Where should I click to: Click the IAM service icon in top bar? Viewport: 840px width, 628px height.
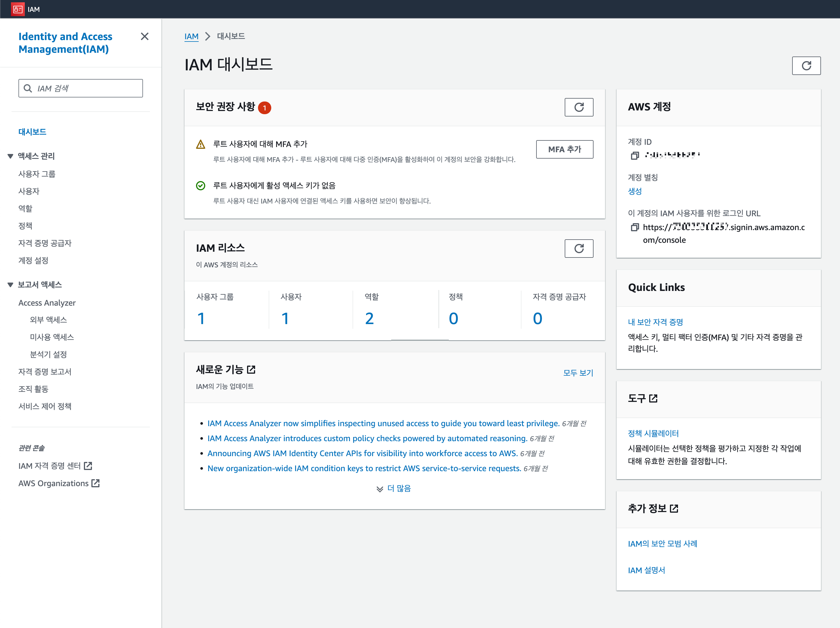(x=18, y=9)
